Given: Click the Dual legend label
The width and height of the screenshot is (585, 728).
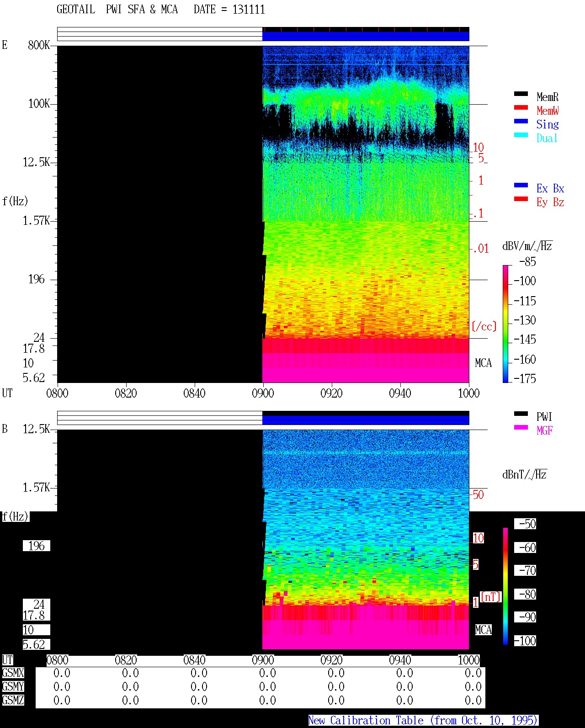Looking at the screenshot, I should 548,138.
